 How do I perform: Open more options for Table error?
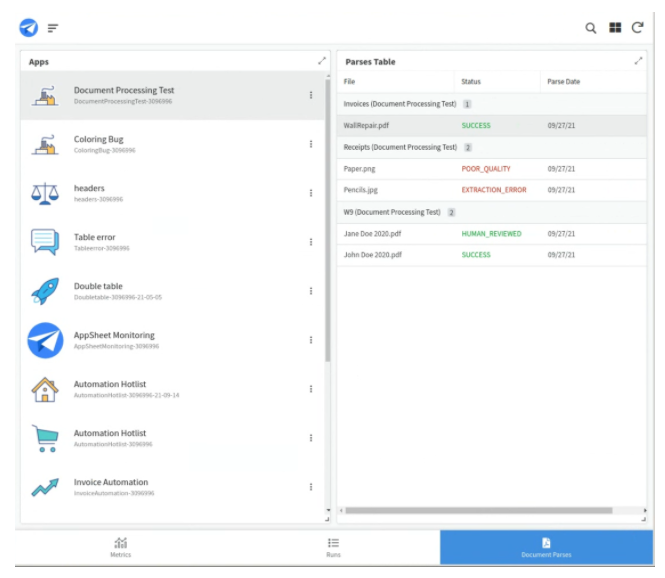click(x=311, y=242)
